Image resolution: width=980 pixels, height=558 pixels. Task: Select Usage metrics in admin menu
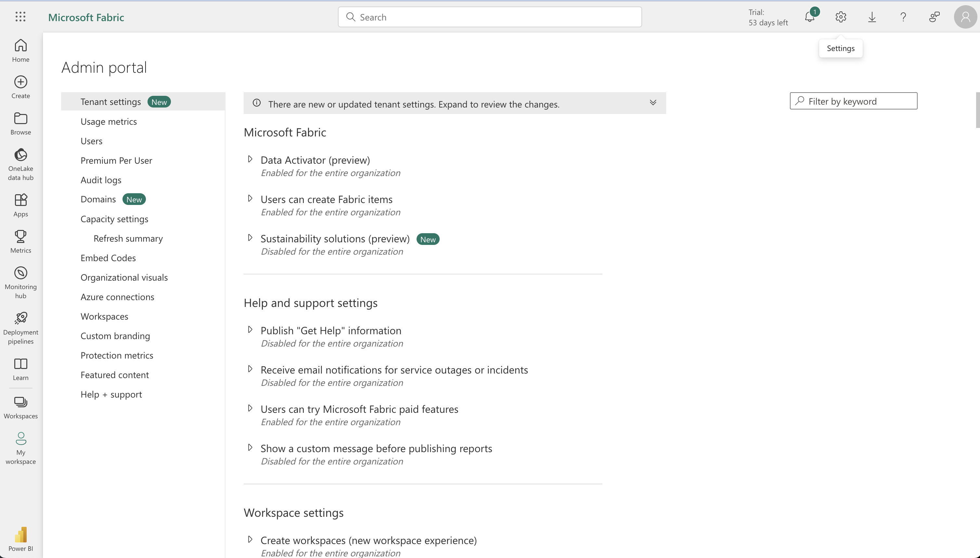(x=109, y=121)
